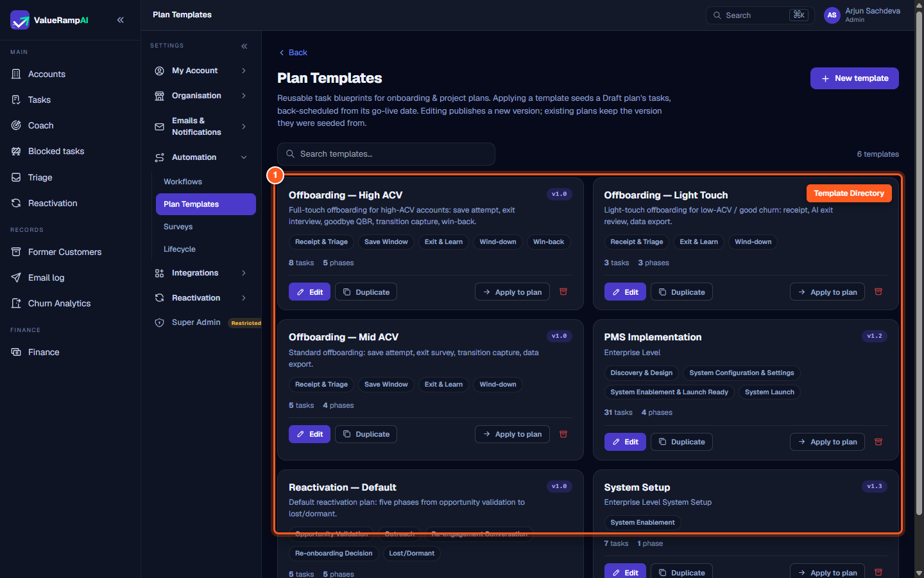
Task: Edit Offboarding — High ACV template
Action: pyautogui.click(x=310, y=292)
